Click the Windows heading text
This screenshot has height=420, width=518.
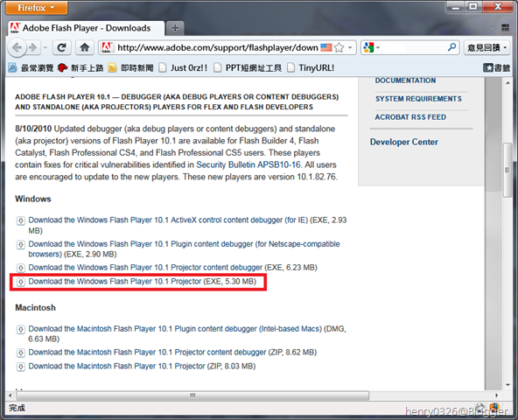pos(33,199)
